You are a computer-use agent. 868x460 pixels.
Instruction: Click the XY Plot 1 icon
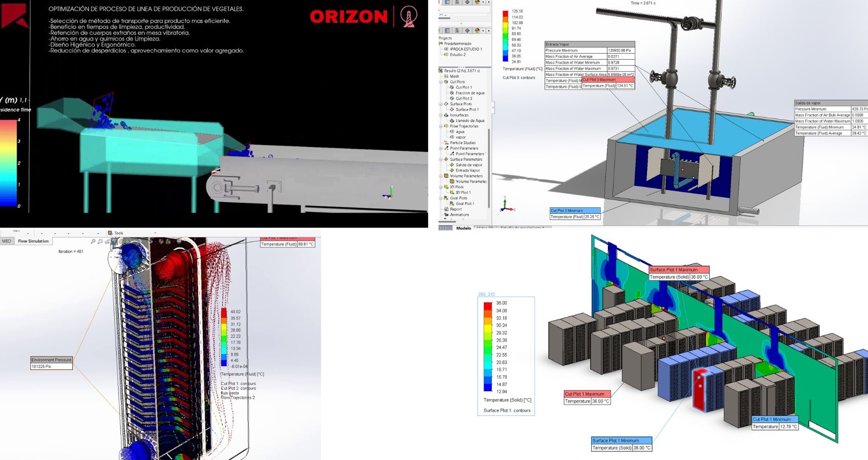click(x=452, y=193)
